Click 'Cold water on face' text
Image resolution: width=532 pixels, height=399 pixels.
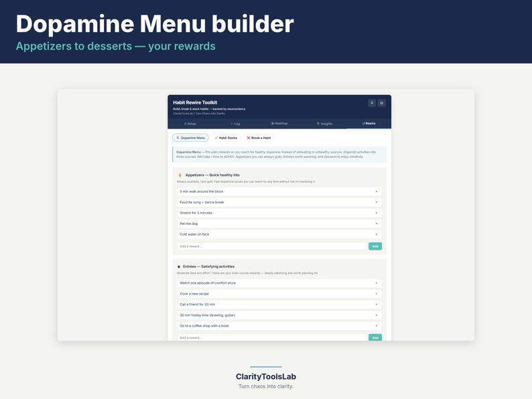pos(194,234)
